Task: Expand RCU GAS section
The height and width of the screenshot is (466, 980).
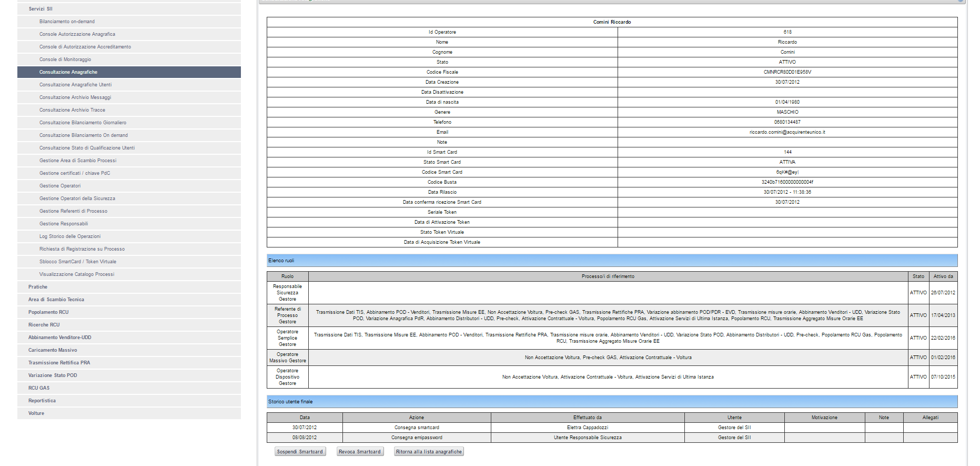Action: (x=129, y=388)
